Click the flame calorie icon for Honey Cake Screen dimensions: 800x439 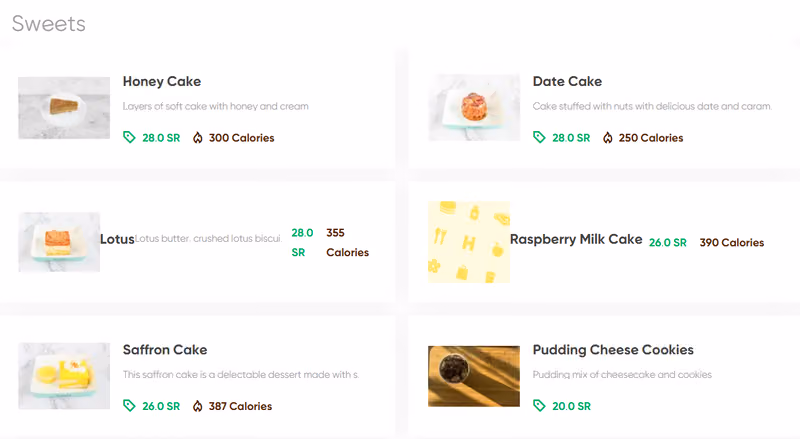[x=197, y=138]
